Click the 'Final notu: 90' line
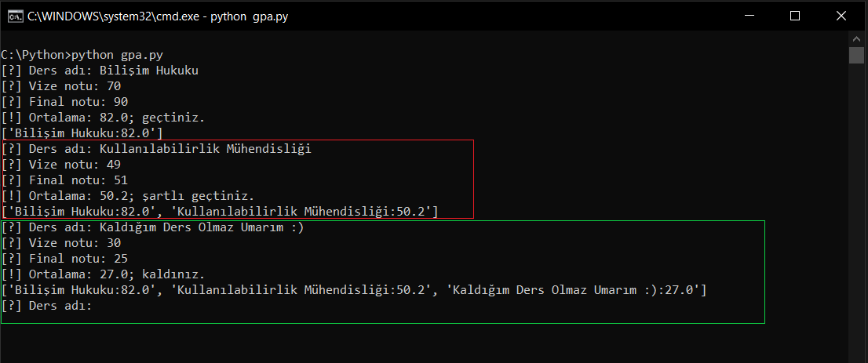This screenshot has height=363, width=868. coord(64,102)
